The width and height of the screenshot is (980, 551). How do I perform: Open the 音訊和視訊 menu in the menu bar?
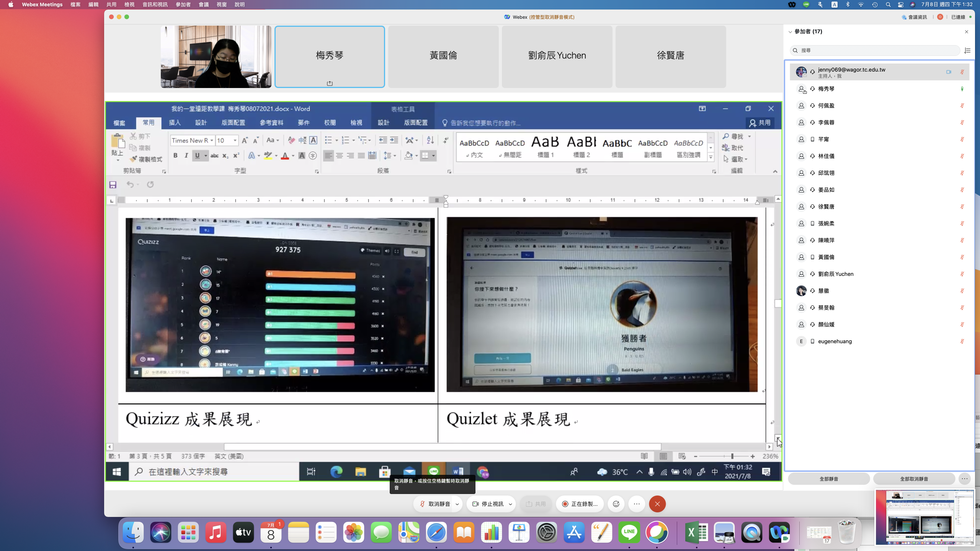tap(155, 5)
